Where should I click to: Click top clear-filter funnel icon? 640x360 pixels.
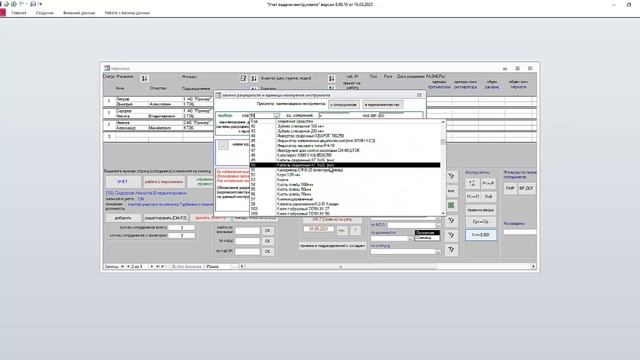[x=451, y=176]
